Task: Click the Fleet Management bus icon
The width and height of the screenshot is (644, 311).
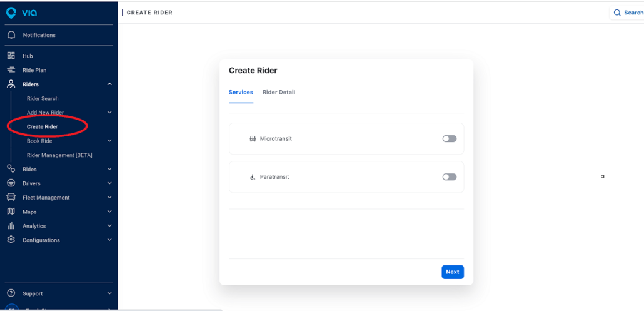Action: (11, 197)
